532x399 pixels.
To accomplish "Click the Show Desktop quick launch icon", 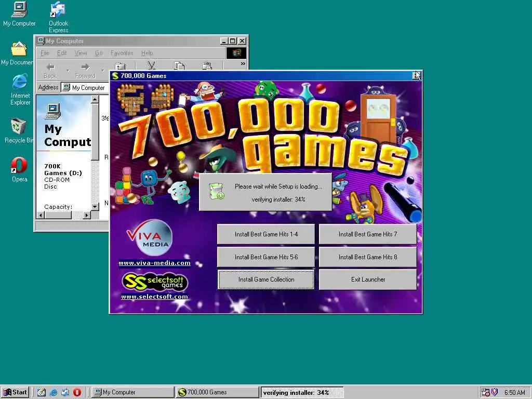I will click(42, 392).
